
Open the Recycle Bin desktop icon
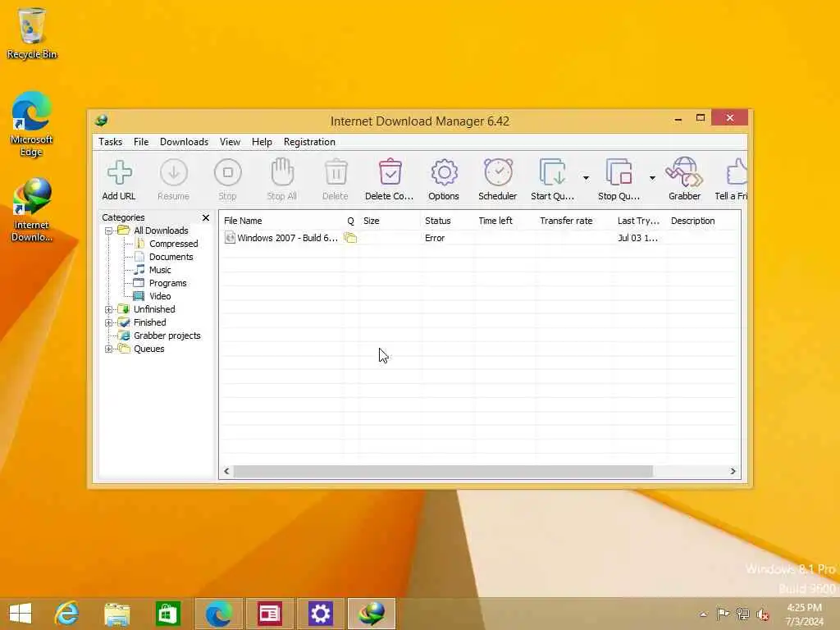[x=32, y=33]
